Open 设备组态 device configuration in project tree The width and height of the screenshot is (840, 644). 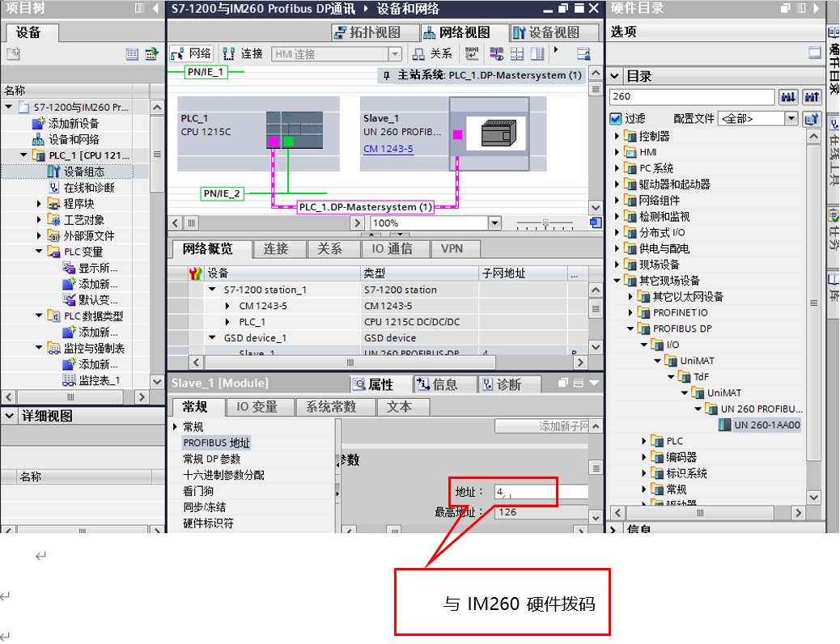(84, 172)
